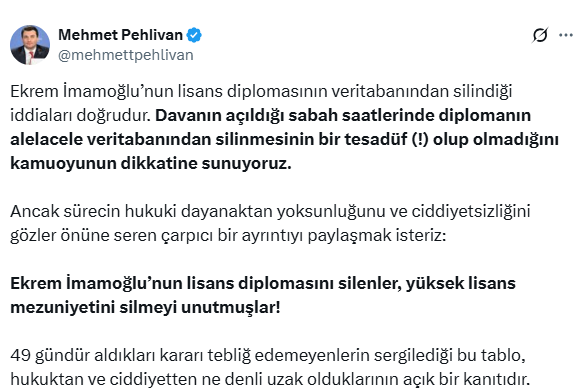Click the line 'Ancak sürecin hukuki dayanaktan yoksunluğunu'
Image resolution: width=581 pixels, height=390 pixels.
click(x=270, y=211)
